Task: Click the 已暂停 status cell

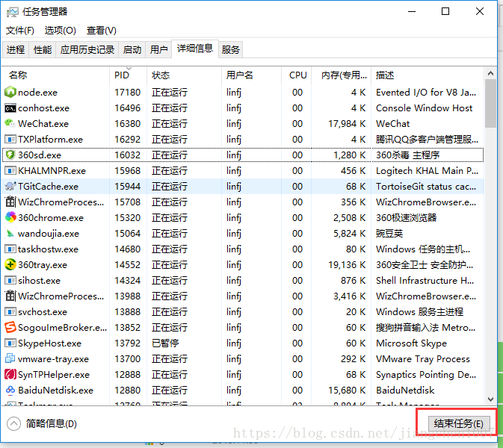Action: click(165, 343)
